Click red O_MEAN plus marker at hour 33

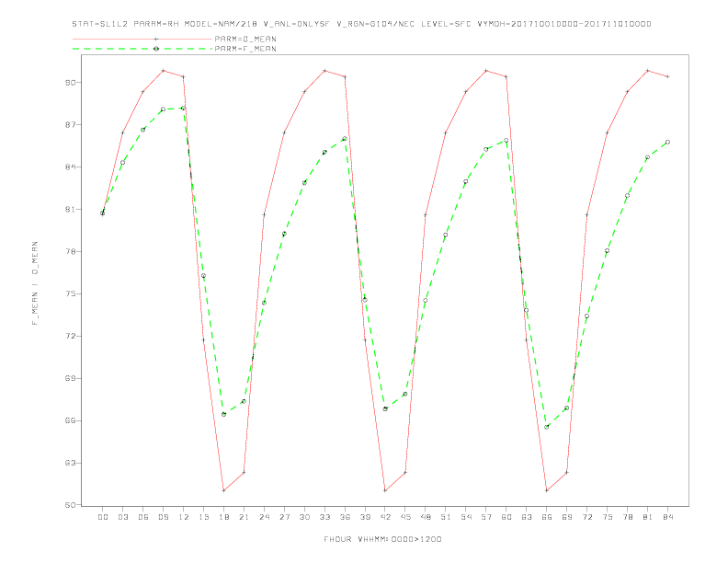point(324,71)
